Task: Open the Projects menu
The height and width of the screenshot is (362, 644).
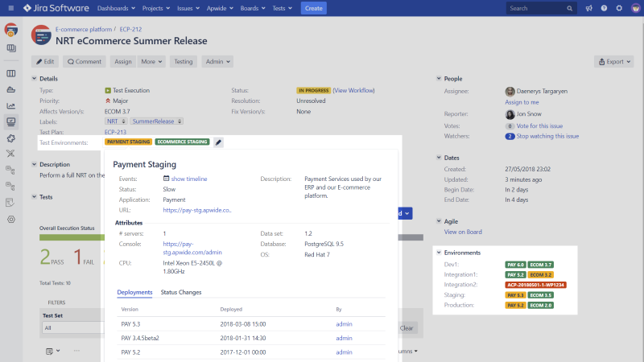Action: point(156,8)
